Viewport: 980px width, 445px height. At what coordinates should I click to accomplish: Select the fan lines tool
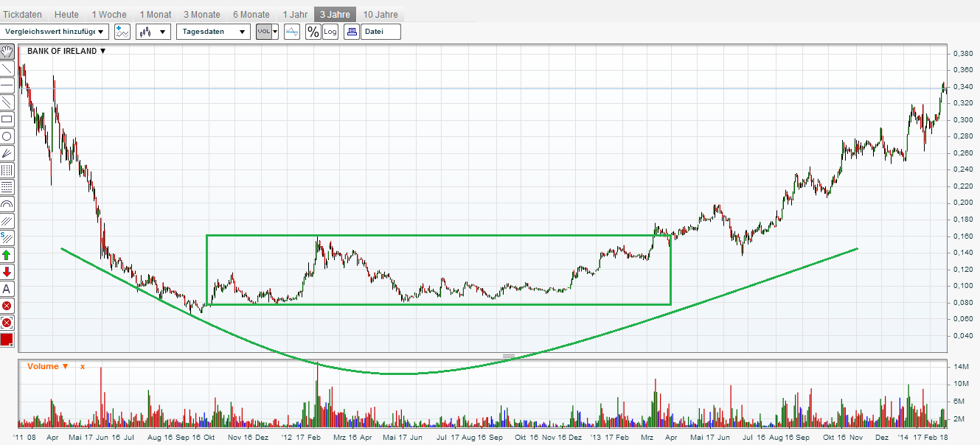7,153
